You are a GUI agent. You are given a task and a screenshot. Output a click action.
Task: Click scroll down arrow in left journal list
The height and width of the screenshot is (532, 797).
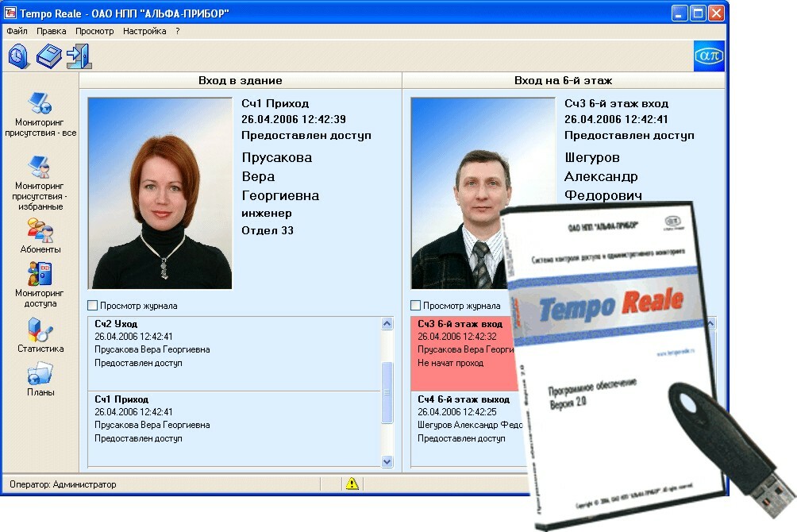point(387,461)
